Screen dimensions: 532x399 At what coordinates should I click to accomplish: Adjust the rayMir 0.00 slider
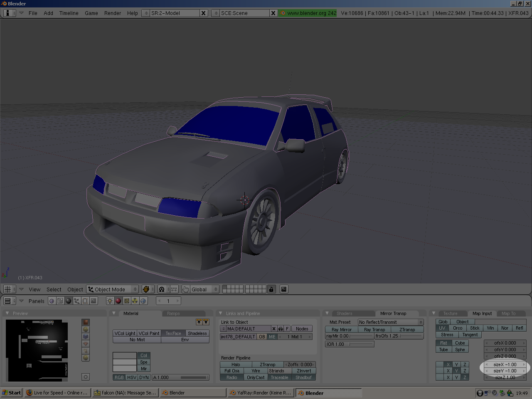(x=350, y=336)
